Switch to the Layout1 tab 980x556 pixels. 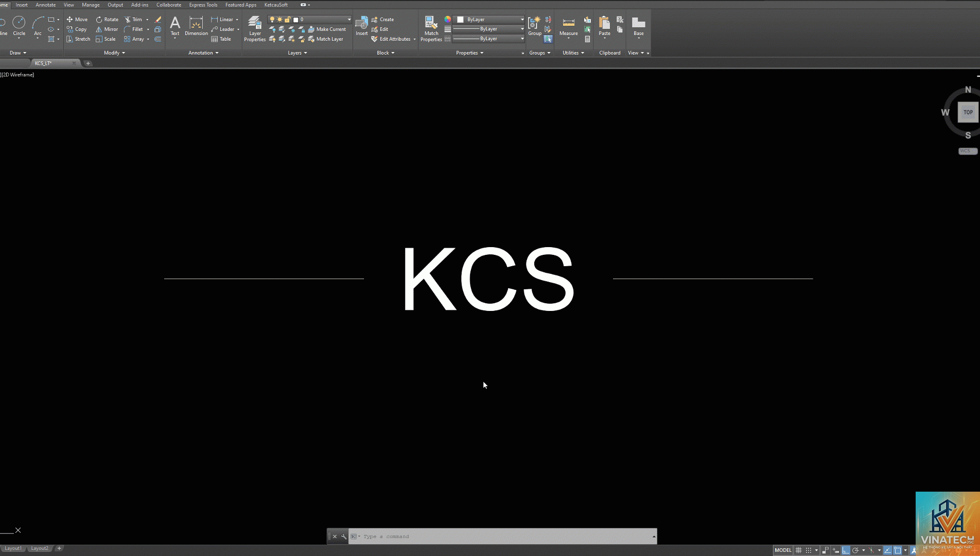click(13, 548)
